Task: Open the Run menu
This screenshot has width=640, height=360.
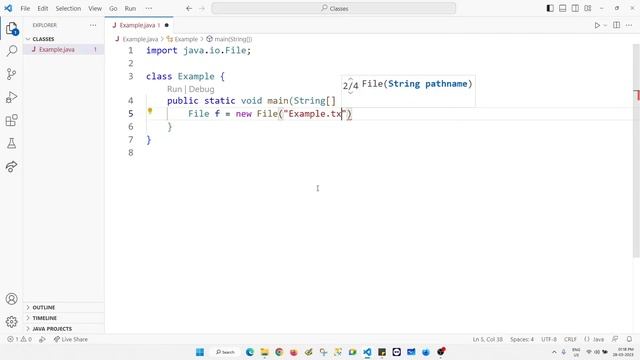Action: coord(130,8)
